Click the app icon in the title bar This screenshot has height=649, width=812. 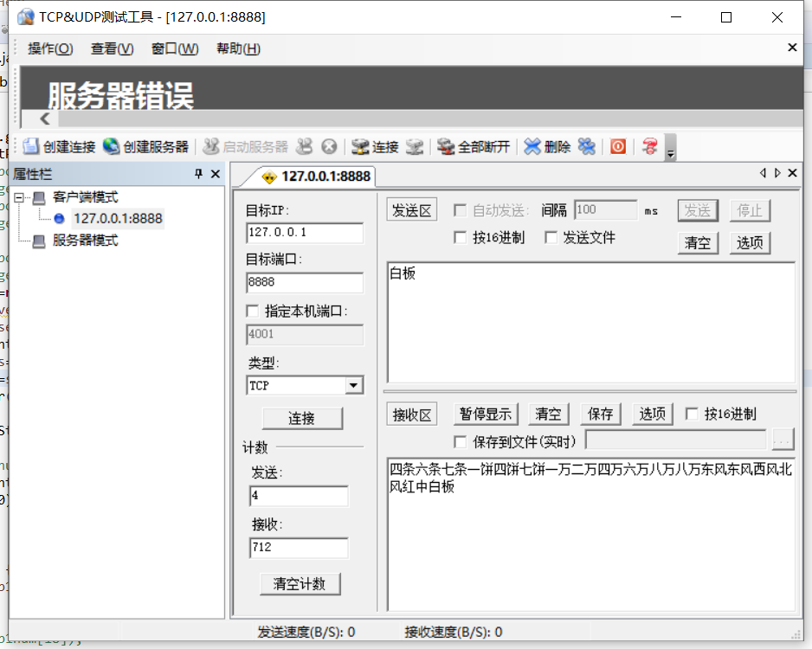point(26,17)
